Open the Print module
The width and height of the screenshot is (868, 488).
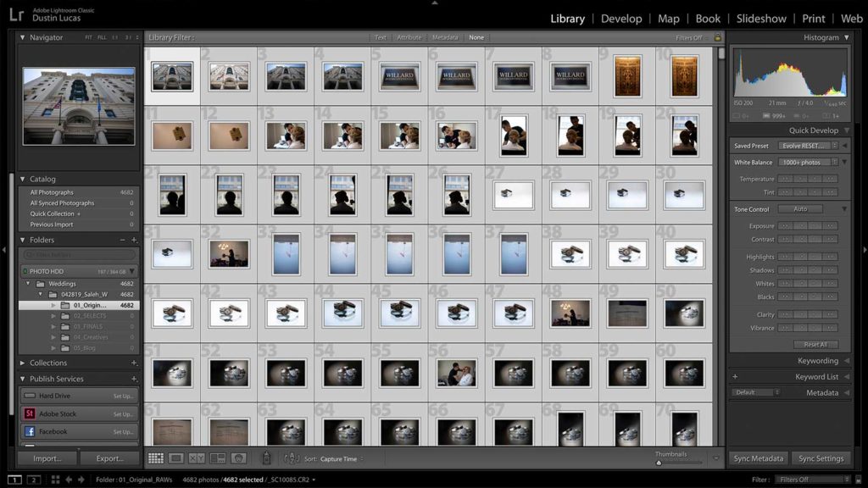click(813, 19)
